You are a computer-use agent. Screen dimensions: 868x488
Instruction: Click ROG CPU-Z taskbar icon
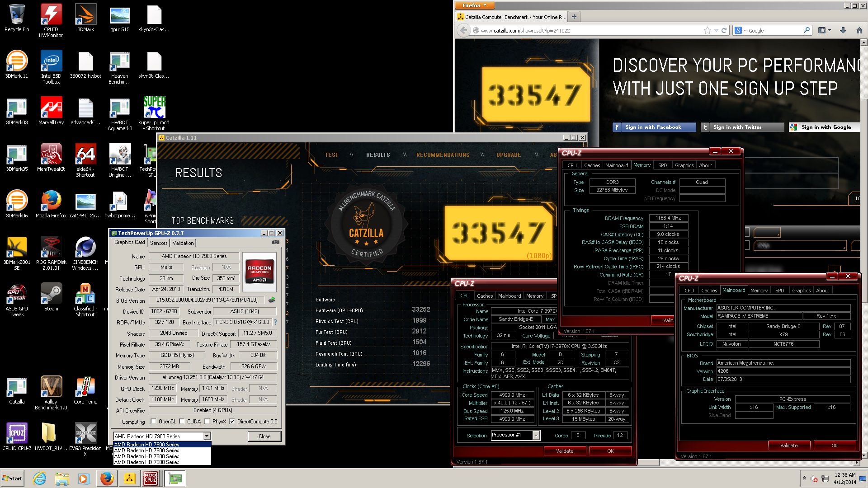click(150, 479)
